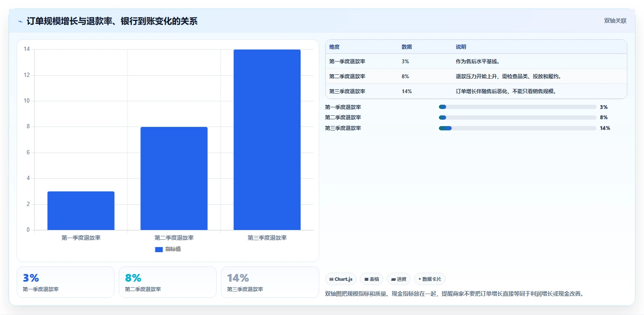This screenshot has height=315, width=644.
Task: Open the 8% 第二季度退款率 data card
Action: pyautogui.click(x=168, y=282)
